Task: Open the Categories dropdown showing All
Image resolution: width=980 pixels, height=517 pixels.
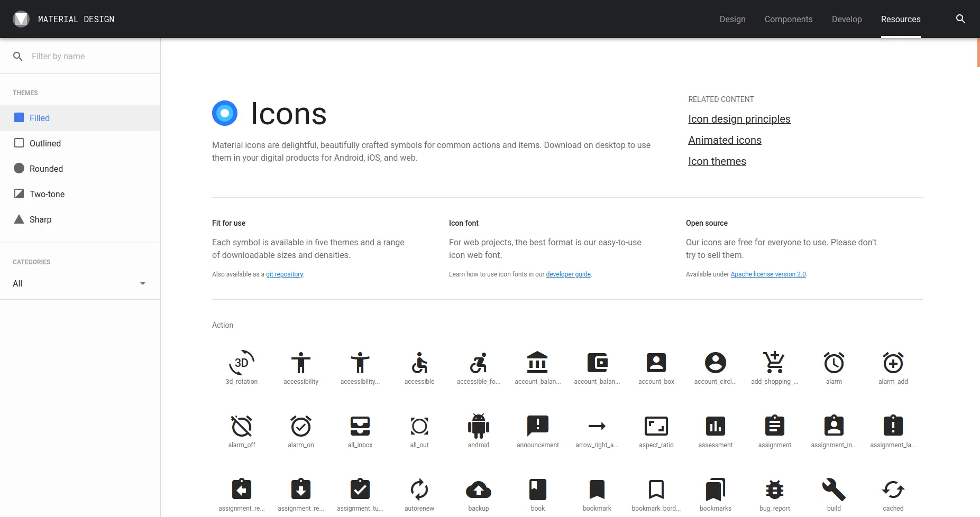Action: pyautogui.click(x=79, y=284)
